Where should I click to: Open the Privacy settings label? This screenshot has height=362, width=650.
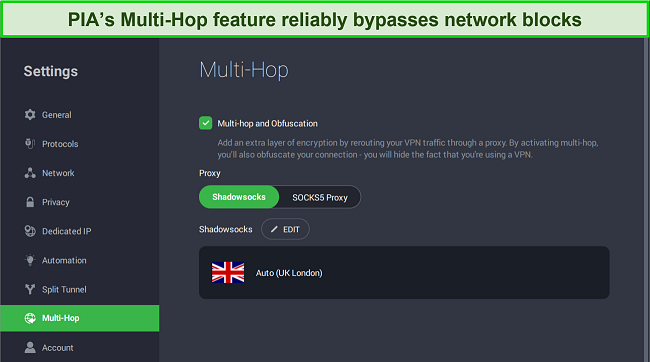[x=56, y=202]
